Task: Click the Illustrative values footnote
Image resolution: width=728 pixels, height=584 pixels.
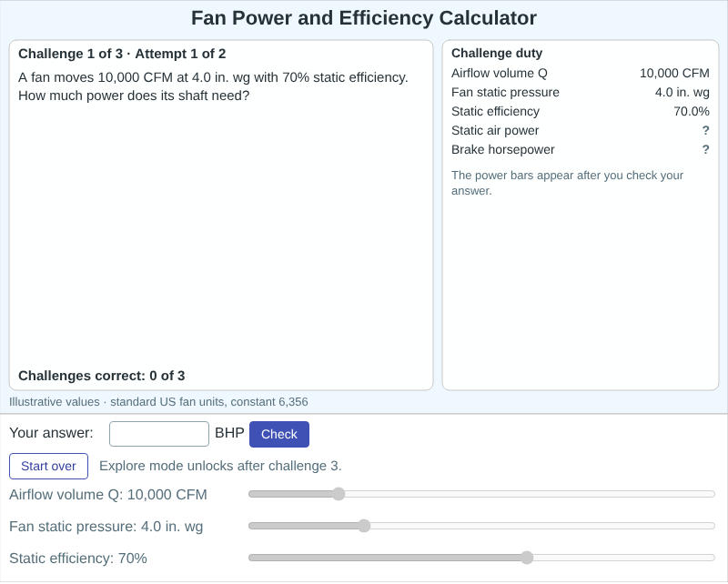Action: (x=158, y=401)
